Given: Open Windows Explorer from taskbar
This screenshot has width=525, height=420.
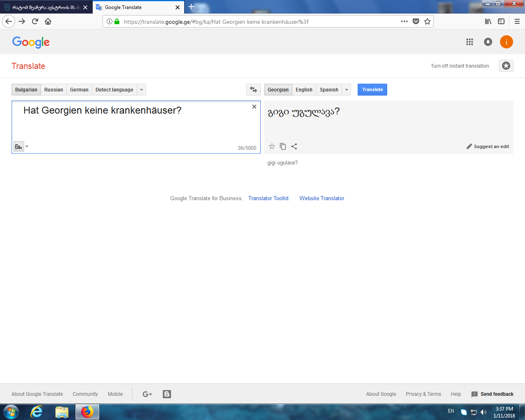Looking at the screenshot, I should tap(62, 412).
